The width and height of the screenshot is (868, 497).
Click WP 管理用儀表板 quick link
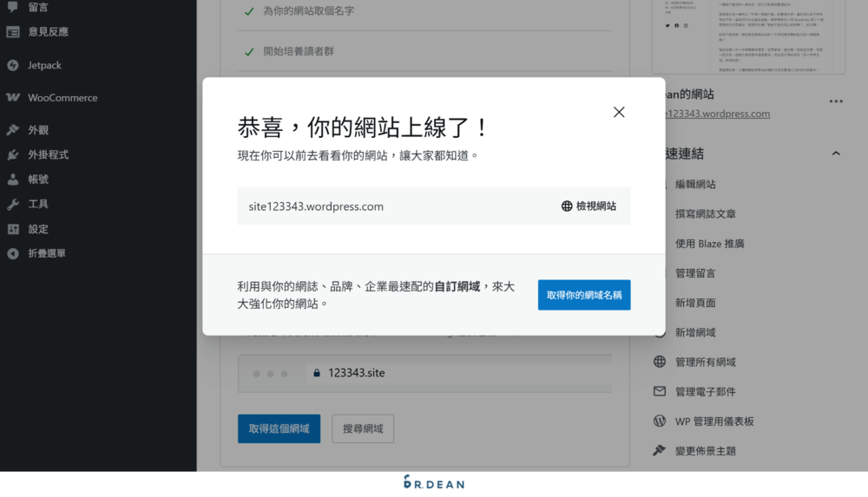714,422
